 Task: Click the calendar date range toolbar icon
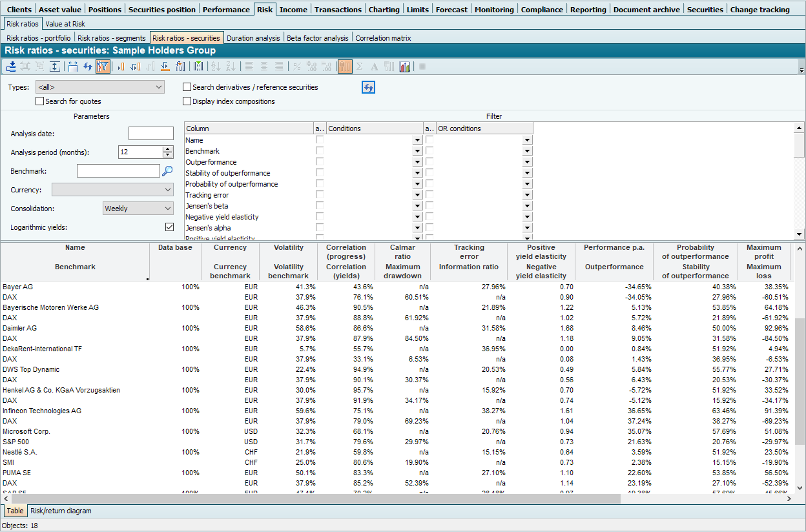click(73, 66)
